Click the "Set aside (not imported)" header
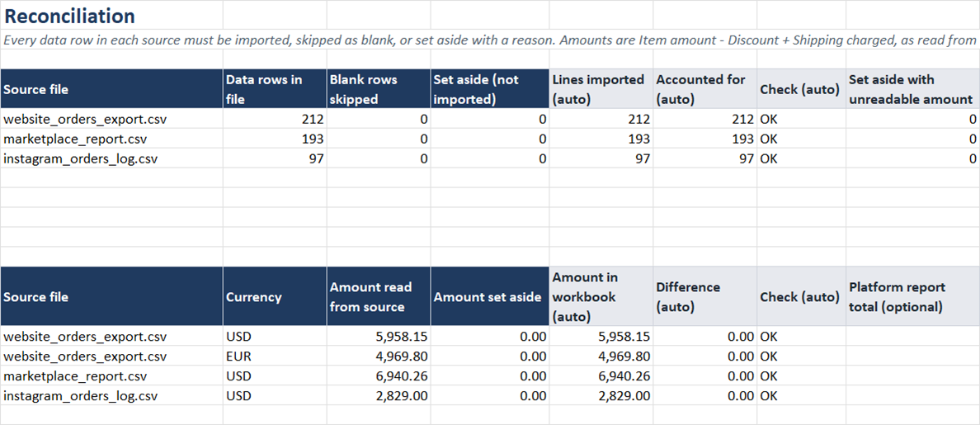 (x=489, y=89)
